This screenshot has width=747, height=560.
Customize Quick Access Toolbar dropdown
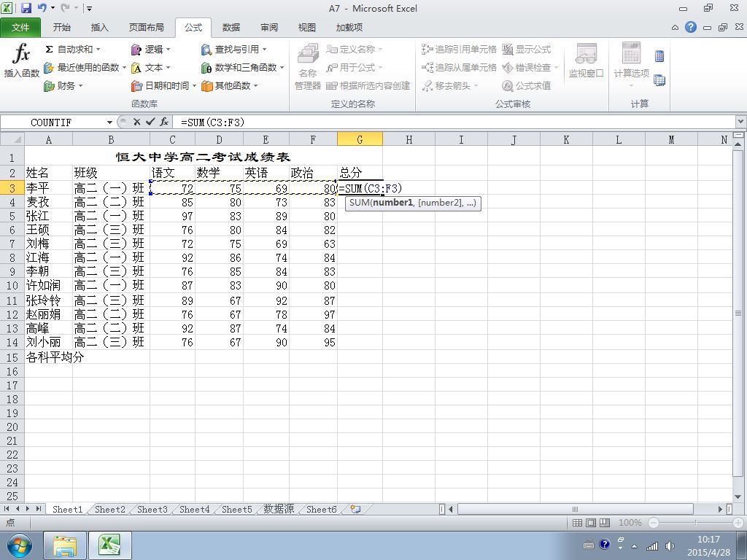tap(89, 8)
